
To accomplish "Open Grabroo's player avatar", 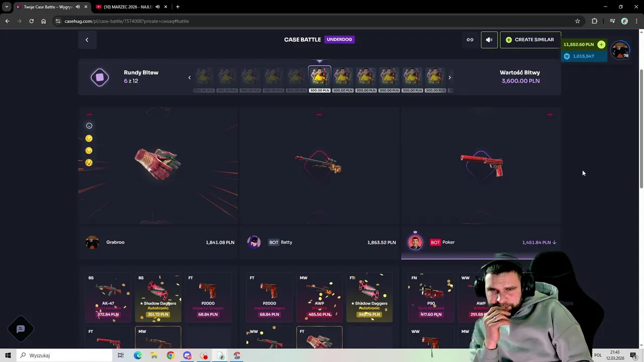I will (92, 242).
